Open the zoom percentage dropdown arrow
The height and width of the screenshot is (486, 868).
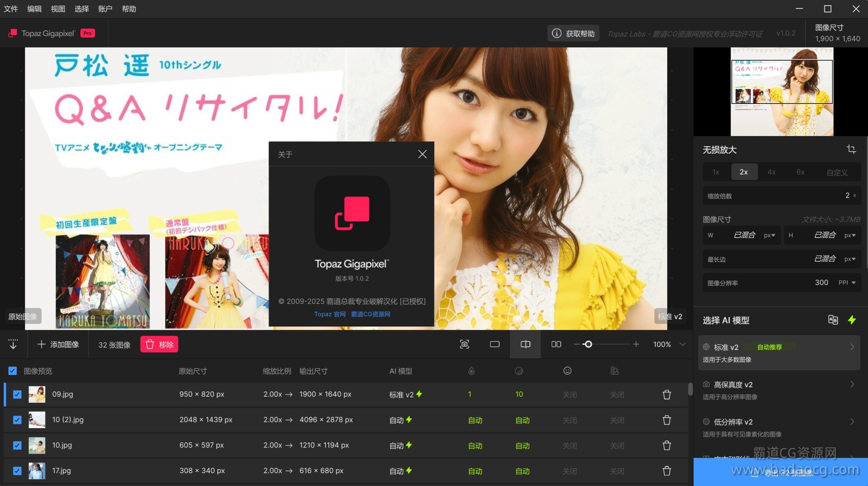coord(683,344)
